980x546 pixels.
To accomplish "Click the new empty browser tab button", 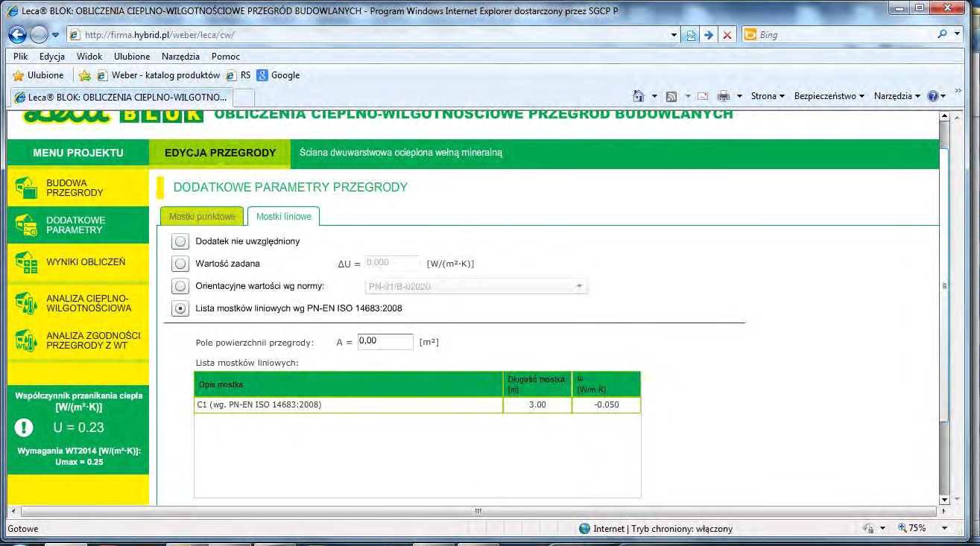I will [x=244, y=98].
